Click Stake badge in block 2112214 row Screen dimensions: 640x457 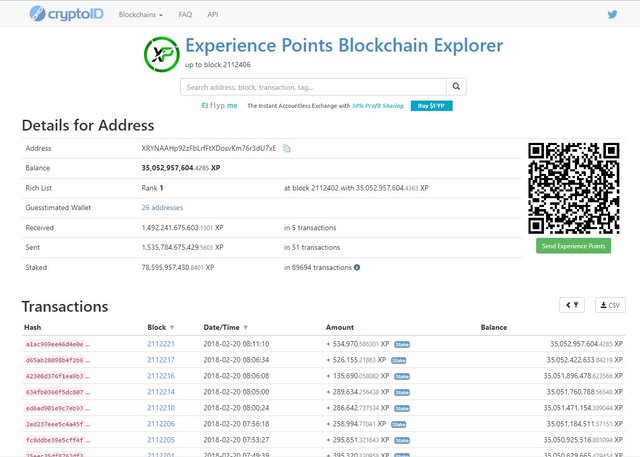click(x=402, y=393)
